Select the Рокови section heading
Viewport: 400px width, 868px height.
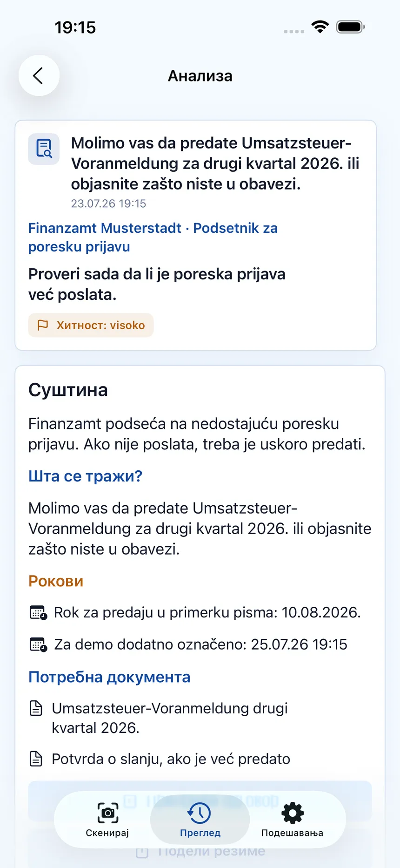point(56,581)
